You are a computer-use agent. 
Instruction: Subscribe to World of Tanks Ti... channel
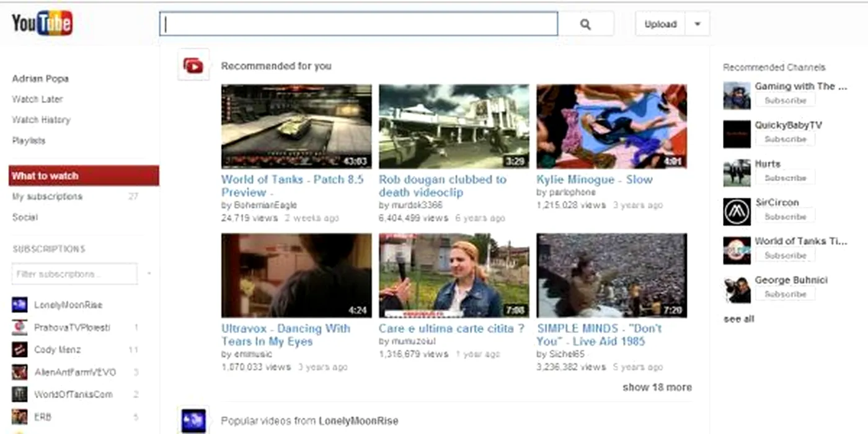pos(785,255)
